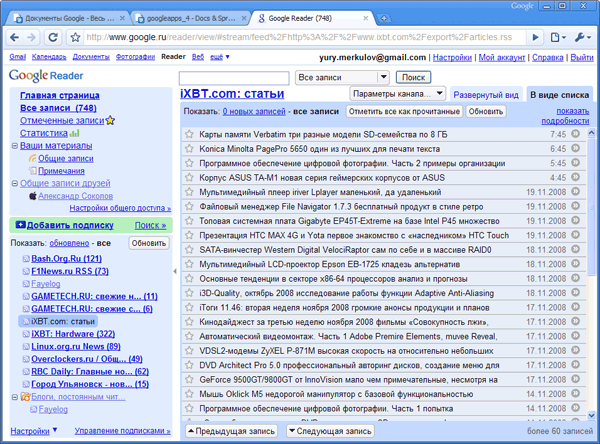This screenshot has width=600, height=444.
Task: Open a new tab with plus button
Action: click(x=384, y=18)
